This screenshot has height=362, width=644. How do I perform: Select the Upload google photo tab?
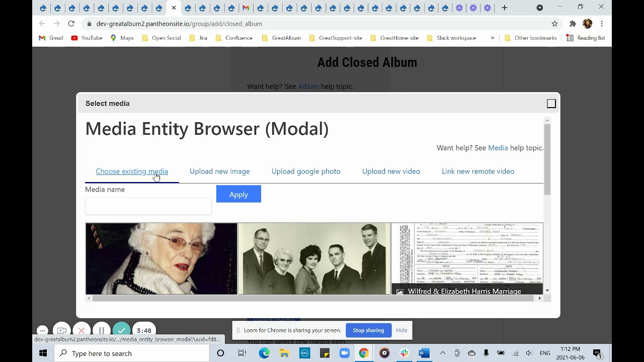coord(306,171)
